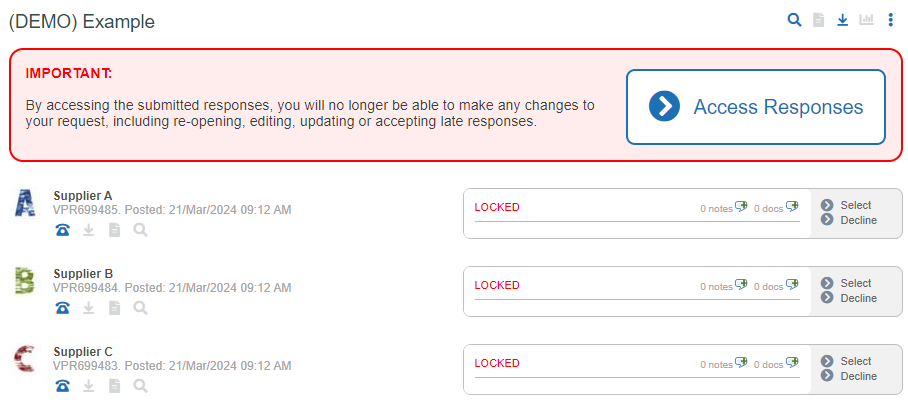The image size is (908, 406).
Task: Add a document for Supplier A
Action: pyautogui.click(x=792, y=206)
